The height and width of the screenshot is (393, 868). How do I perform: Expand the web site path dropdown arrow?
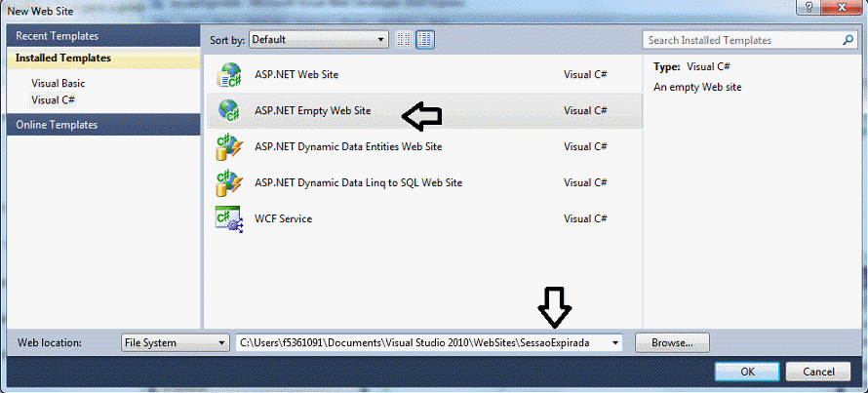tap(615, 342)
